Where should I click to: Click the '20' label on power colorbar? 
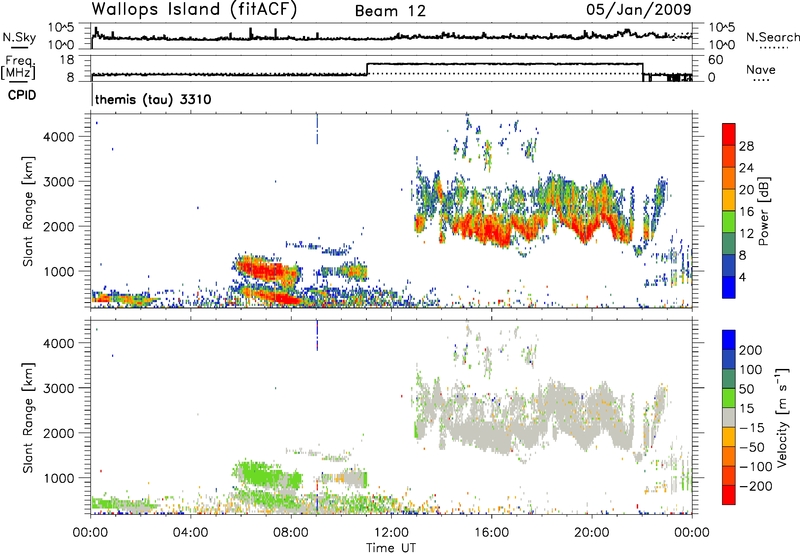(x=746, y=190)
